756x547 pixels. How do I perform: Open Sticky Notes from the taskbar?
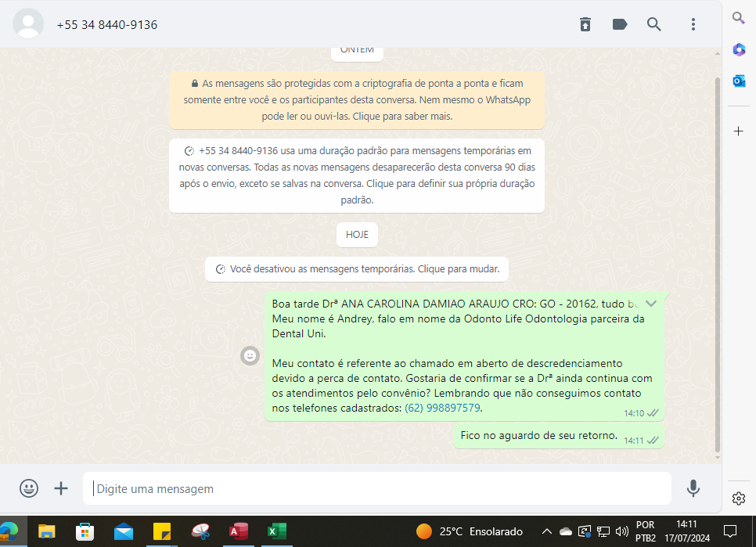tap(162, 531)
